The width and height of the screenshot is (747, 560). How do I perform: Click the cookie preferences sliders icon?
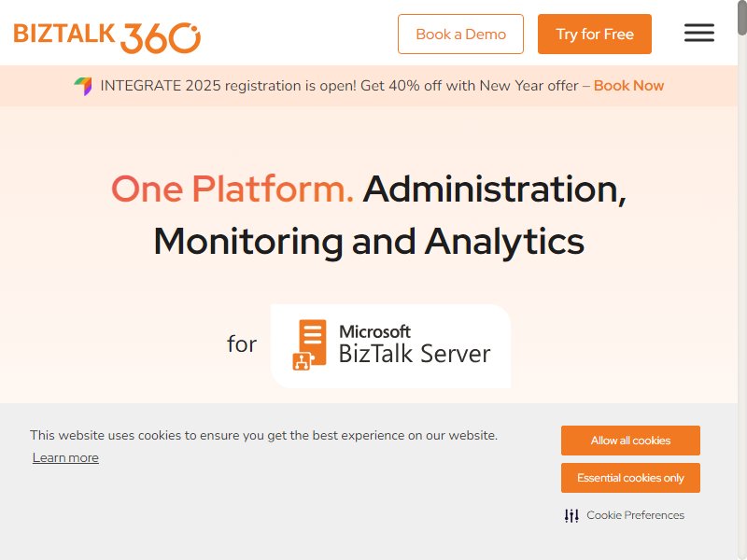point(571,515)
